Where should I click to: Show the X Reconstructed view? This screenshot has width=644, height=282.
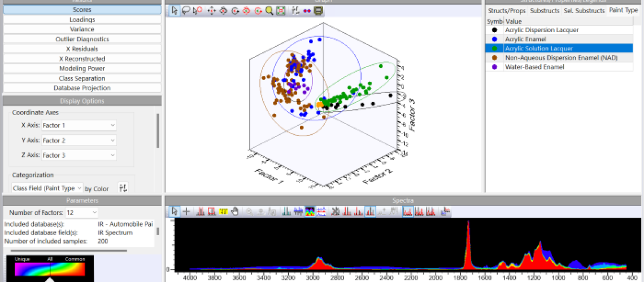click(x=82, y=59)
